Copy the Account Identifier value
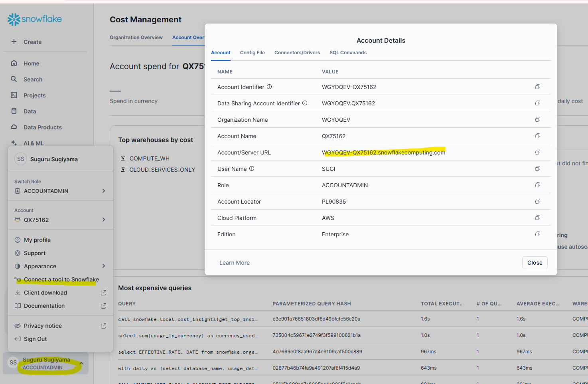The height and width of the screenshot is (384, 588). [x=537, y=87]
